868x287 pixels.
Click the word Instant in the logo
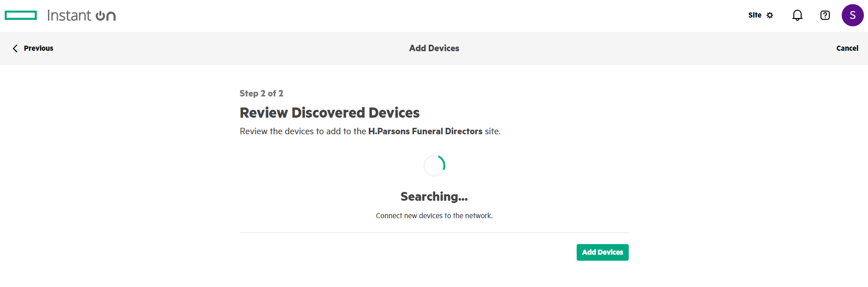(x=69, y=16)
